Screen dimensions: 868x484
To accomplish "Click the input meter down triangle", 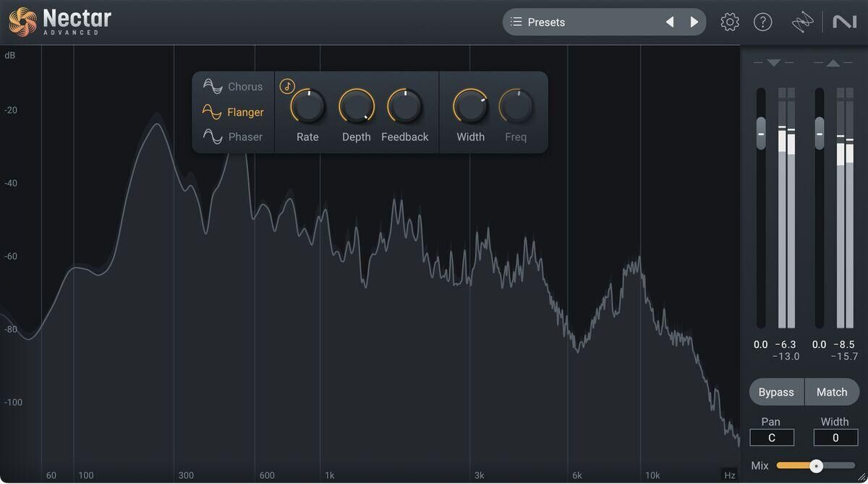I will click(773, 64).
